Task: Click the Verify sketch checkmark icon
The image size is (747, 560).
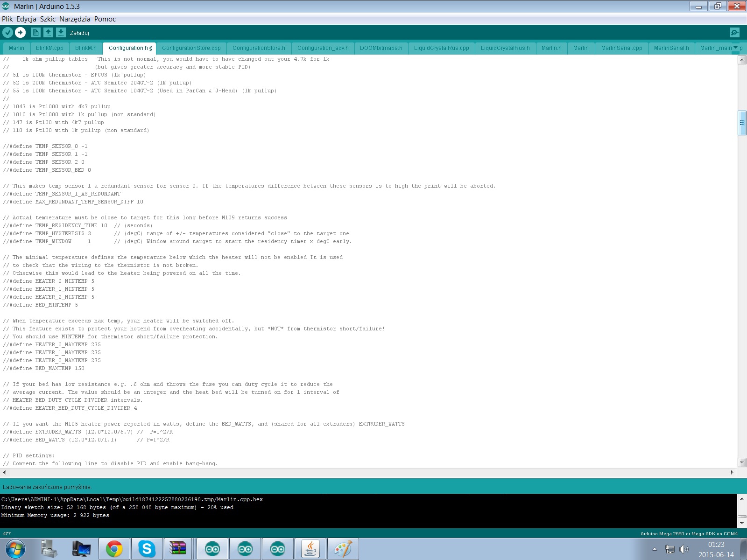Action: coord(8,32)
